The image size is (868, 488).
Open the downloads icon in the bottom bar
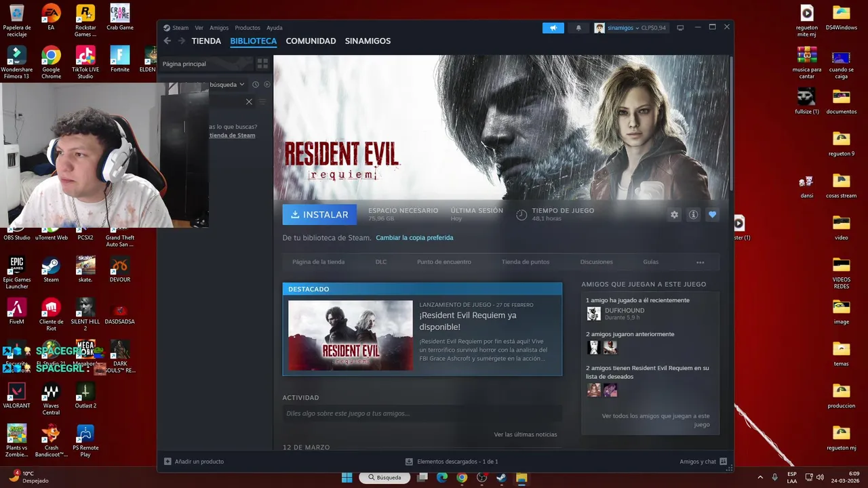[409, 462]
